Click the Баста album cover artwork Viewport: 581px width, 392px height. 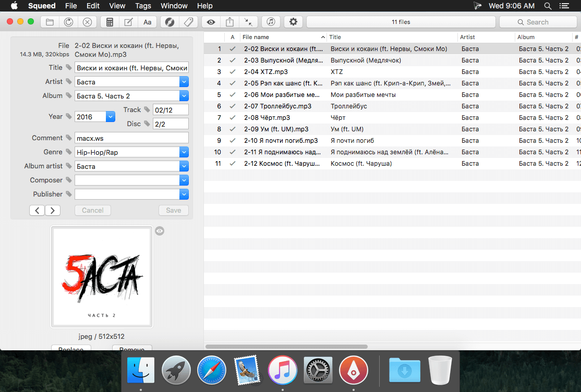coord(102,277)
